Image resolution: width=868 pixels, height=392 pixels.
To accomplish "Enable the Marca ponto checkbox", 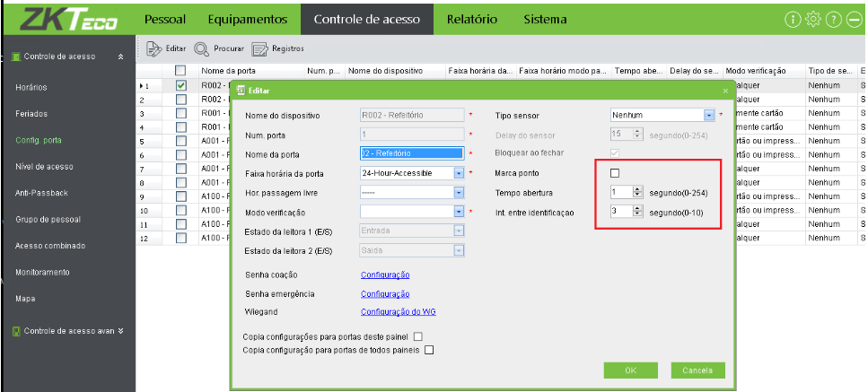I will click(x=615, y=173).
